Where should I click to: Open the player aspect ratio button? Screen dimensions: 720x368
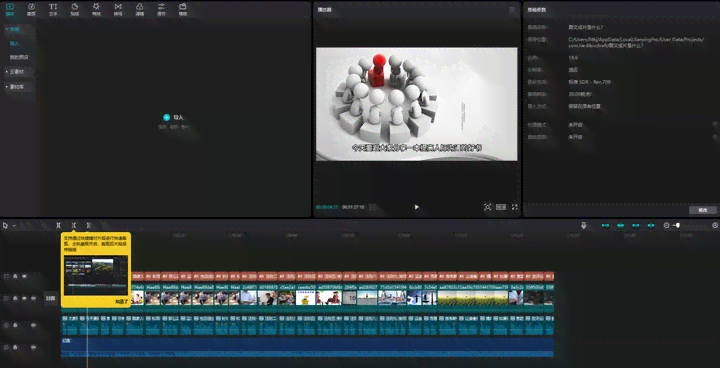[x=501, y=207]
